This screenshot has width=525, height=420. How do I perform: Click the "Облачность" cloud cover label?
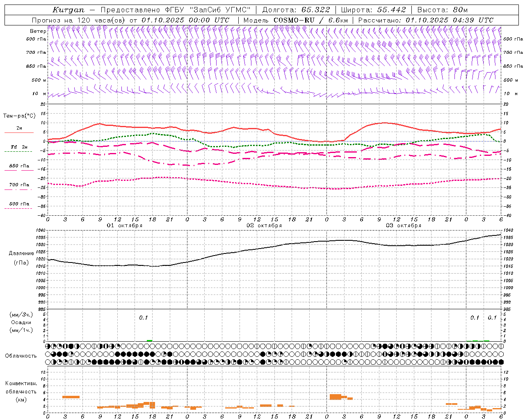tap(21, 356)
